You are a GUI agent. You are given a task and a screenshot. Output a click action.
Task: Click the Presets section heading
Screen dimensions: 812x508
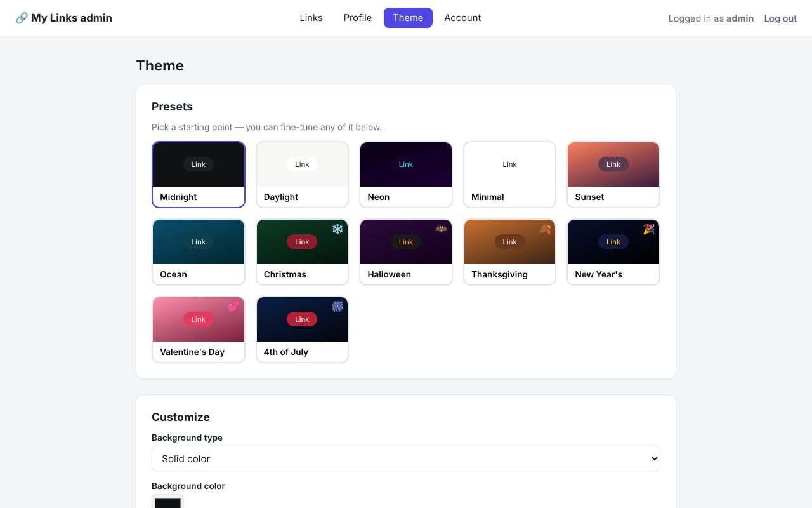tap(172, 107)
